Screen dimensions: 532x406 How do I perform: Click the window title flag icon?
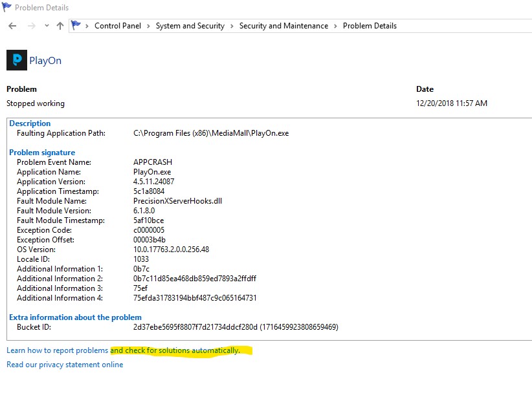pos(6,7)
